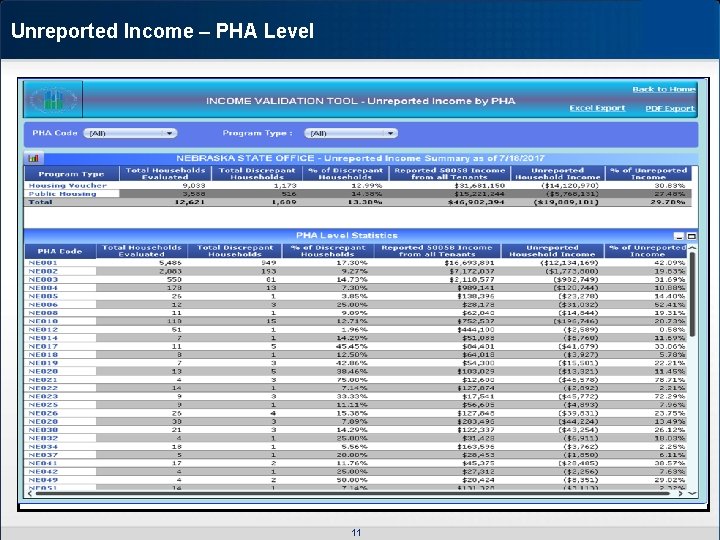
Task: Click the horizontal scrollbar's right arrow
Action: 681,494
